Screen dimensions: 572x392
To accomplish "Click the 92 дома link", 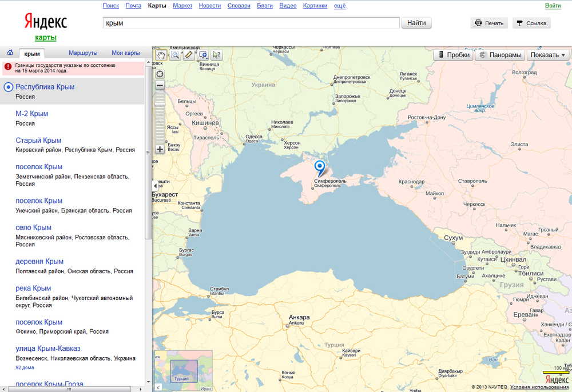I will click(25, 367).
